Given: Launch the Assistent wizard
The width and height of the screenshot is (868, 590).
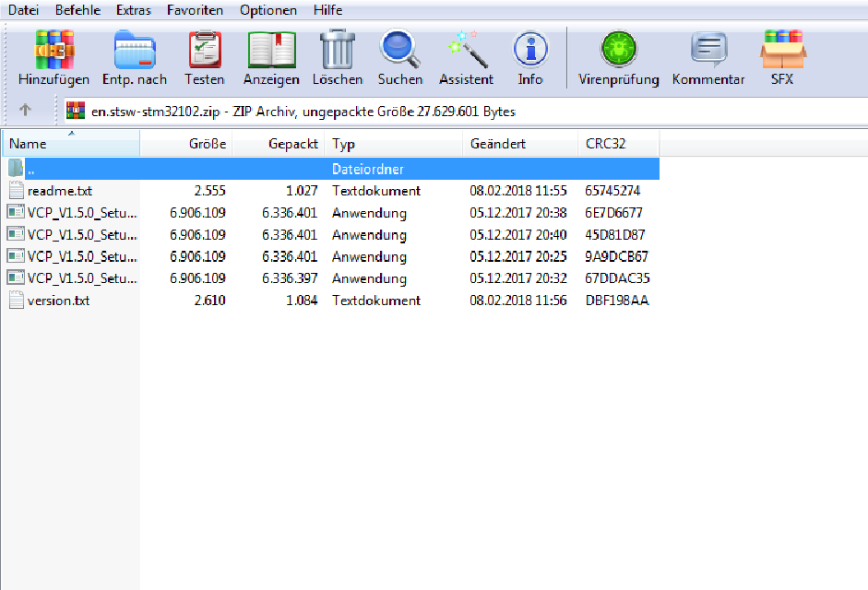Looking at the screenshot, I should 466,57.
